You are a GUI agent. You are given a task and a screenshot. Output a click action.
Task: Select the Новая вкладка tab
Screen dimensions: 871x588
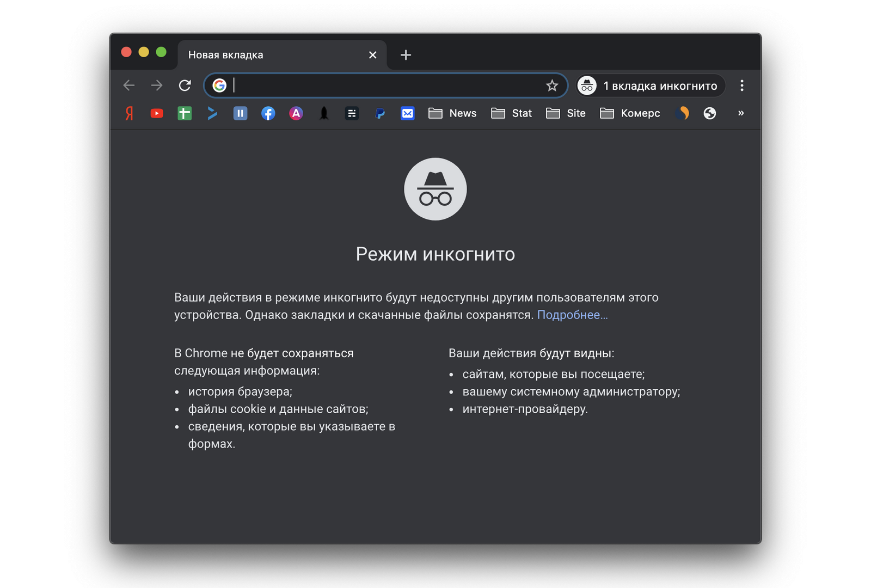(282, 55)
